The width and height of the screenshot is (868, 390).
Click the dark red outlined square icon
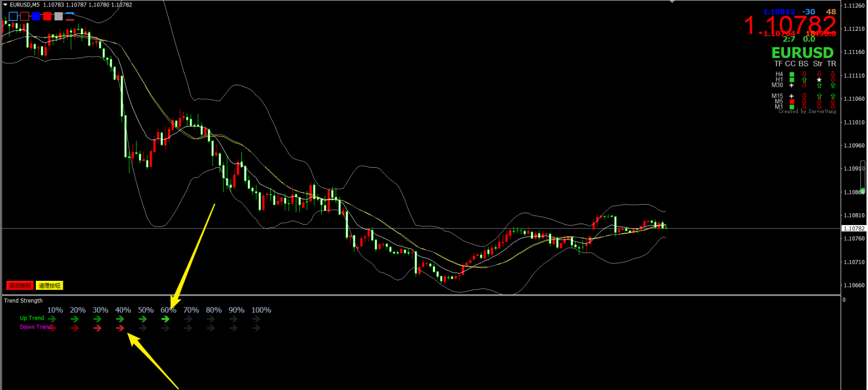[x=24, y=16]
